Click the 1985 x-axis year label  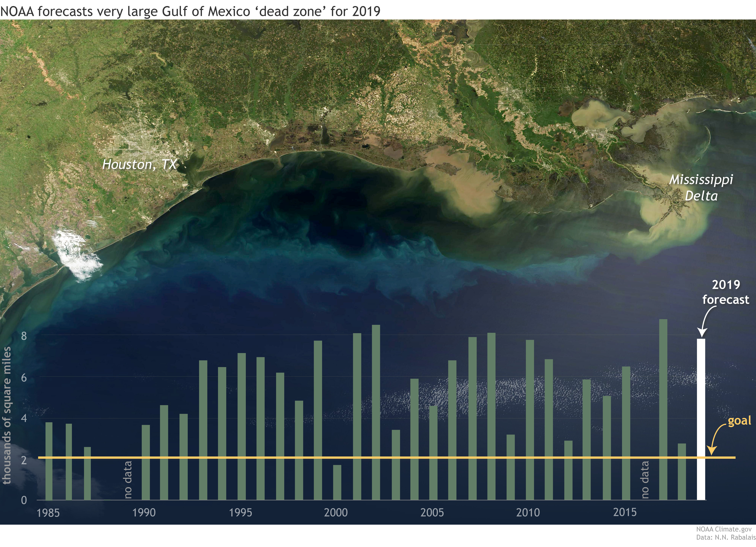pos(48,513)
